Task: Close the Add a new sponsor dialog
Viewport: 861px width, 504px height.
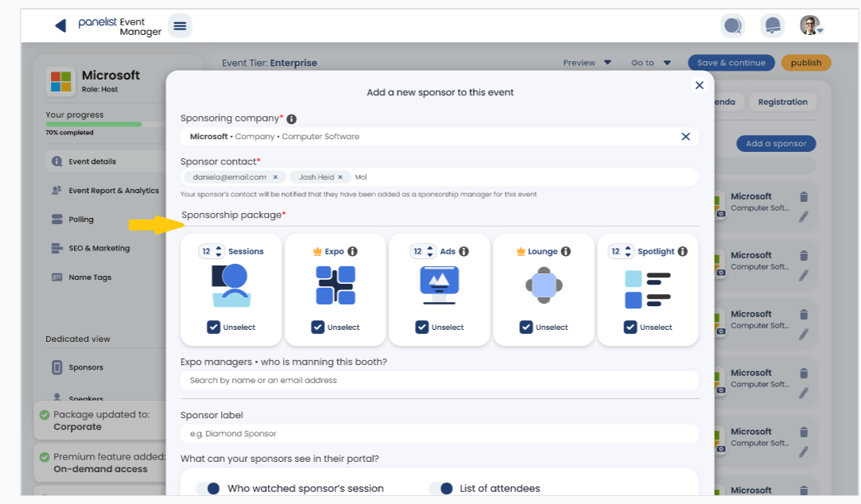Action: coord(699,85)
